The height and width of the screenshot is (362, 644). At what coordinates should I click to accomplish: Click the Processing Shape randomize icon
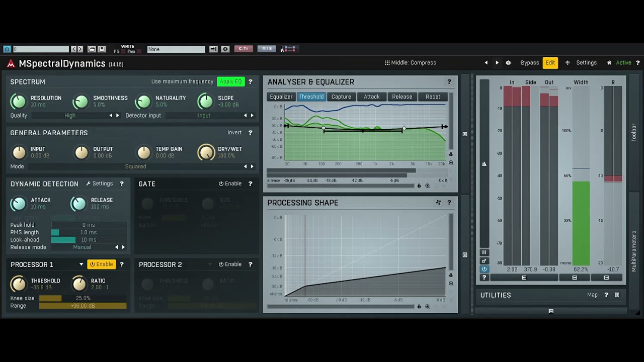pos(438,203)
